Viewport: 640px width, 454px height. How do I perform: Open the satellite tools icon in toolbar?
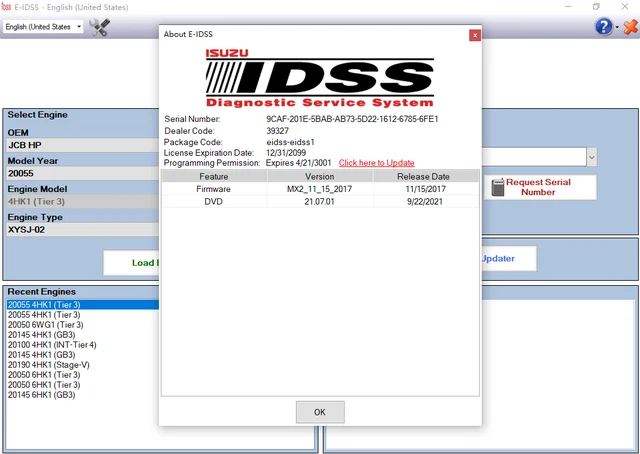click(x=99, y=27)
